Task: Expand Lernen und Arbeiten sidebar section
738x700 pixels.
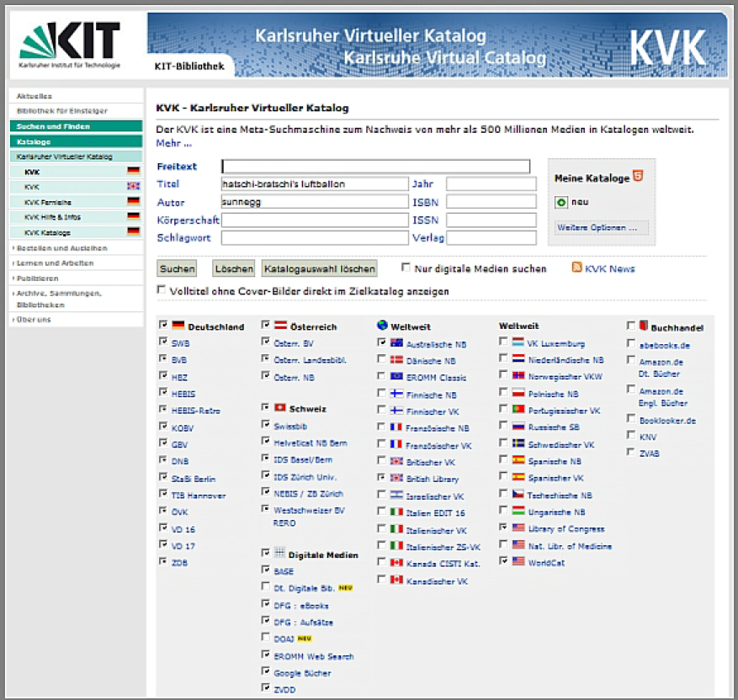Action: (x=55, y=263)
